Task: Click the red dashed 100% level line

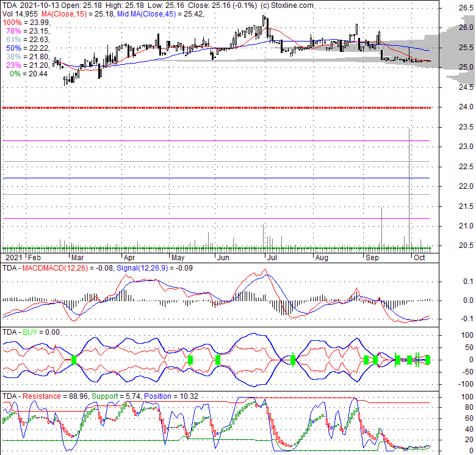Action: click(x=217, y=107)
